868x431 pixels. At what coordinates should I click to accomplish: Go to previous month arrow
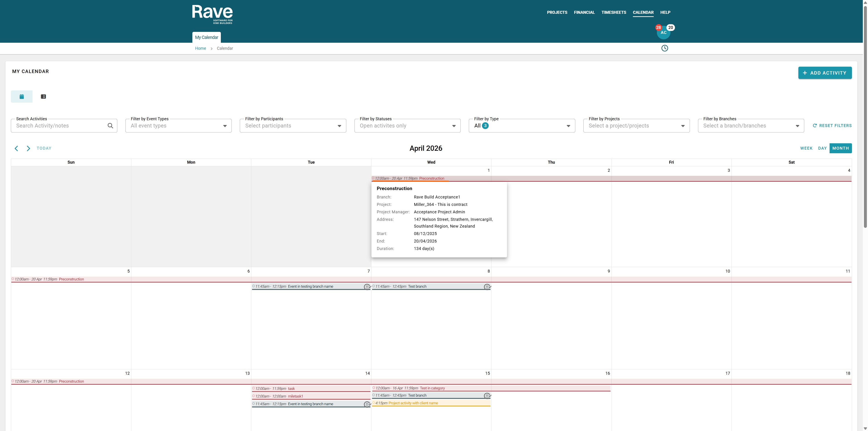pyautogui.click(x=16, y=148)
